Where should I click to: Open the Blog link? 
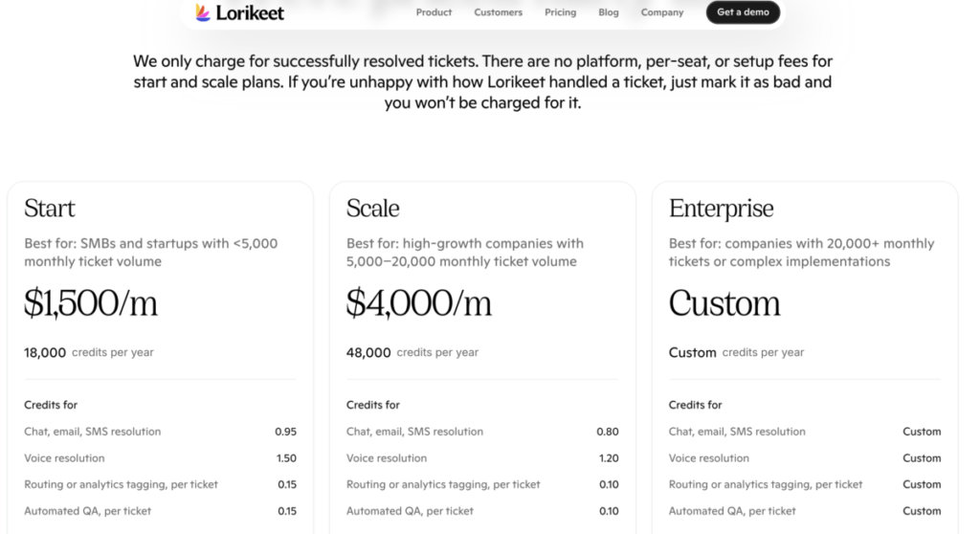(609, 12)
